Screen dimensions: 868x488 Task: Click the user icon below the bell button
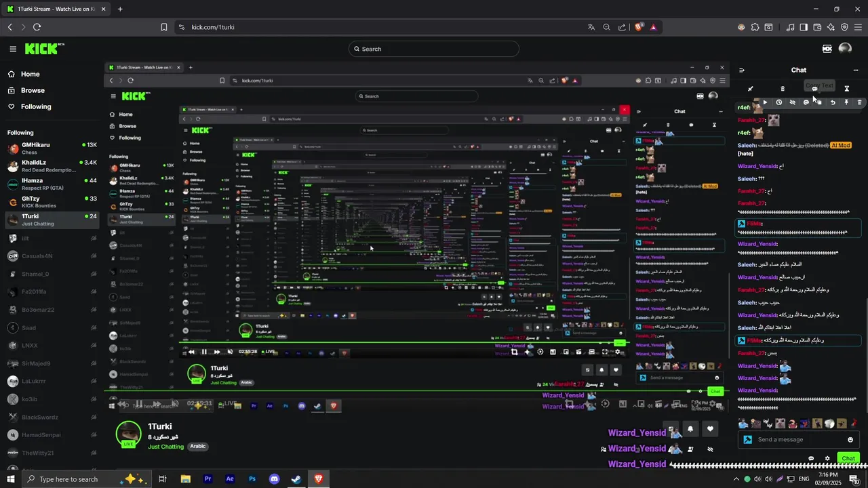pos(690,449)
